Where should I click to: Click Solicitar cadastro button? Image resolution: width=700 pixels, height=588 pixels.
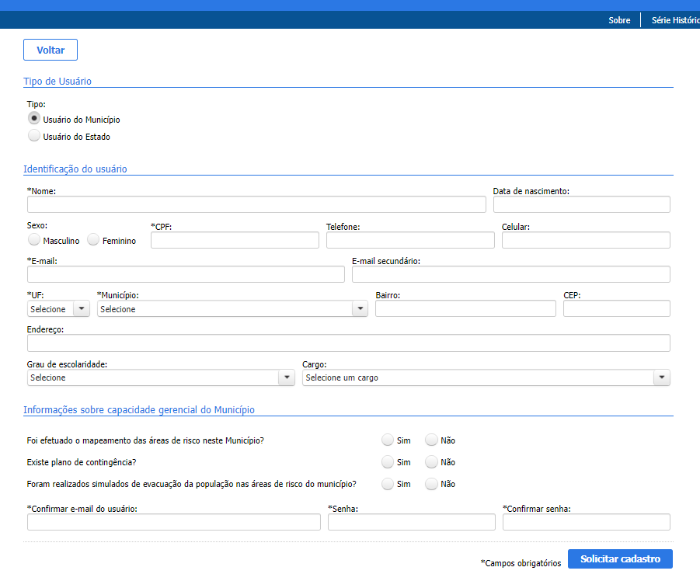pyautogui.click(x=619, y=559)
